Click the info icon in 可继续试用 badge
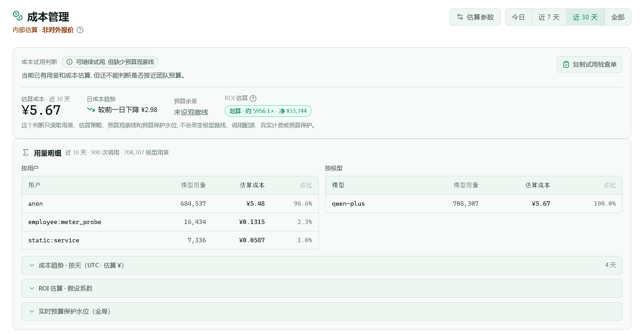 point(70,62)
